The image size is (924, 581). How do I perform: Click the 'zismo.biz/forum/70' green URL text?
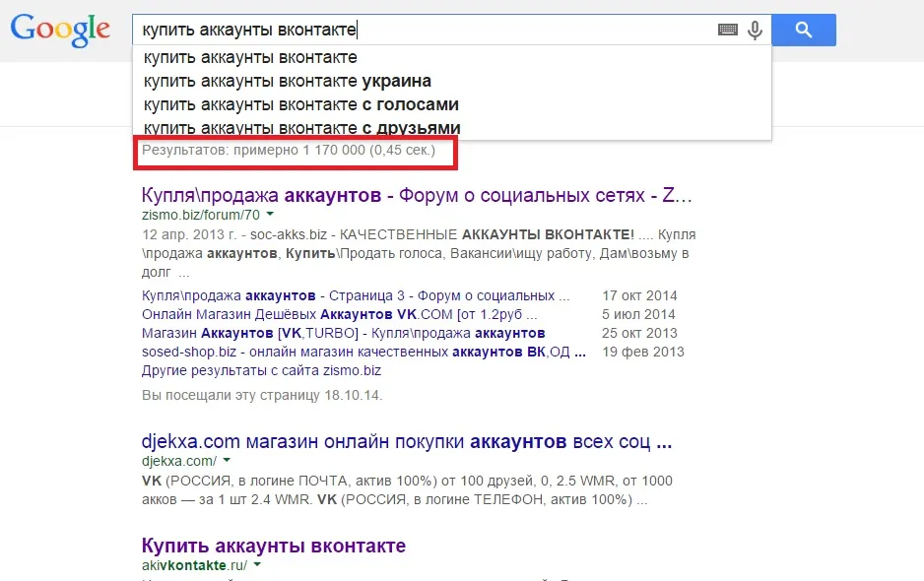(x=200, y=215)
